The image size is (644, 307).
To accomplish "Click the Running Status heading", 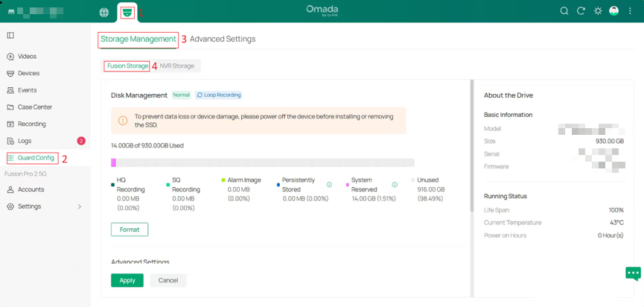I will (506, 196).
